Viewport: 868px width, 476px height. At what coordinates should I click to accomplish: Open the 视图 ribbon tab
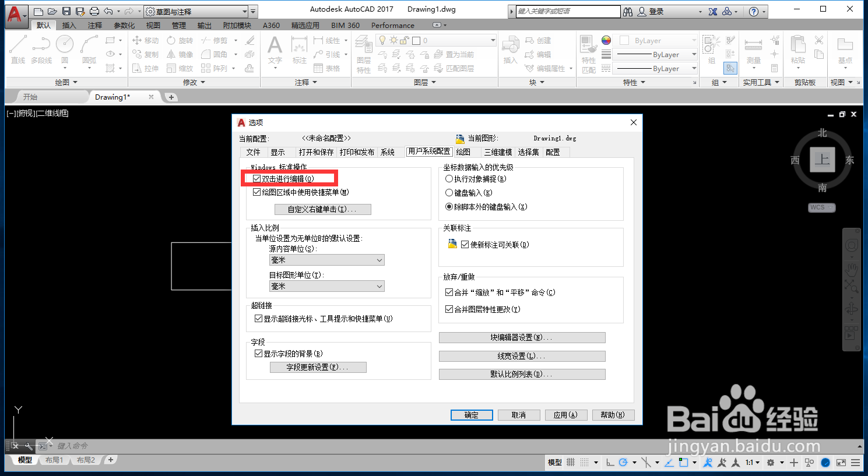tap(153, 26)
